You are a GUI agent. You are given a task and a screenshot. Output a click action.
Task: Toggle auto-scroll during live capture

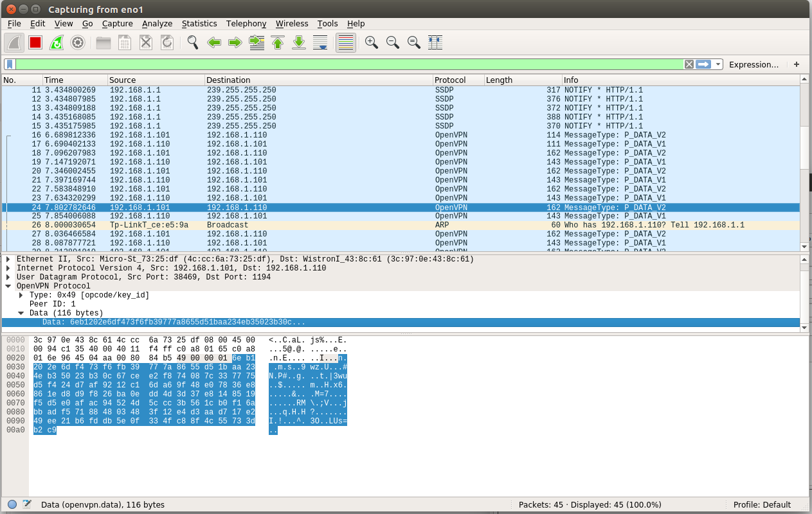(320, 42)
